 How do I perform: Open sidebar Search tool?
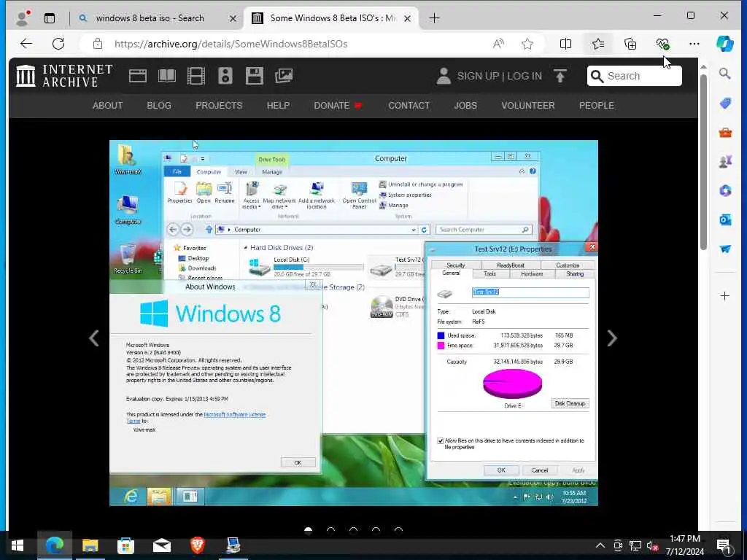(x=724, y=74)
